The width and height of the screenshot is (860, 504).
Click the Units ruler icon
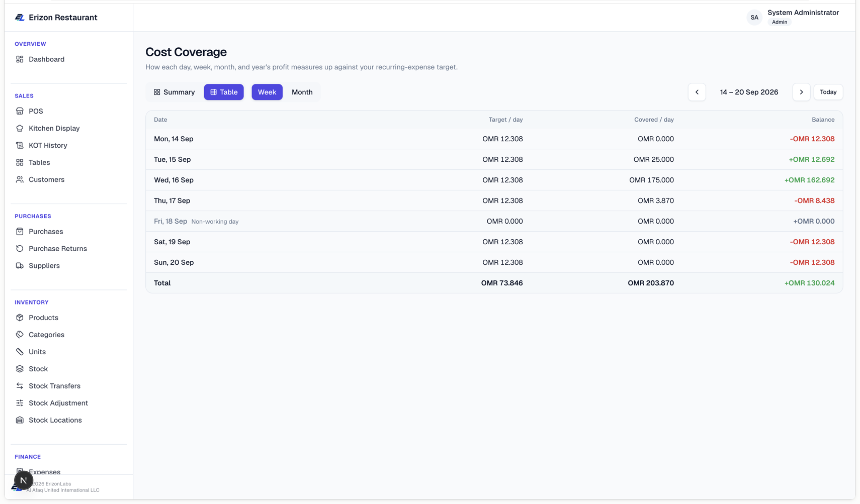tap(20, 352)
